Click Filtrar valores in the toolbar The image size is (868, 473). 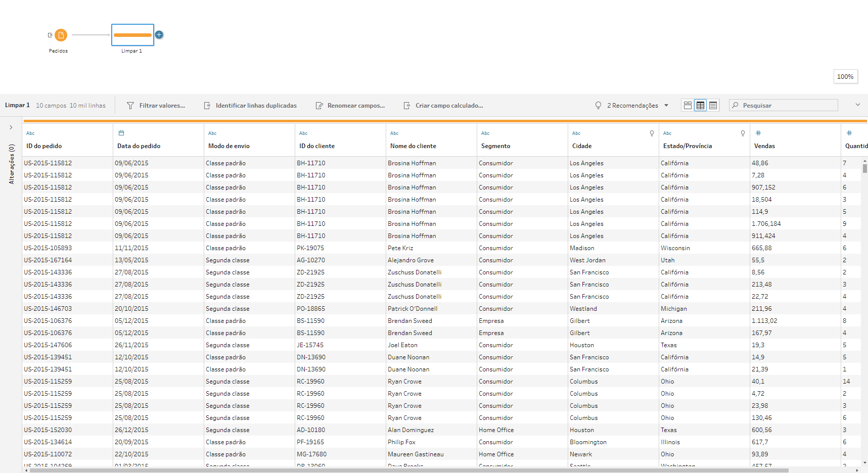156,106
